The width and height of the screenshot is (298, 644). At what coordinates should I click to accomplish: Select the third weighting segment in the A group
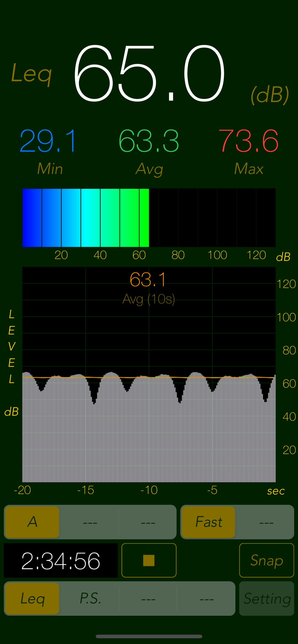tap(148, 522)
